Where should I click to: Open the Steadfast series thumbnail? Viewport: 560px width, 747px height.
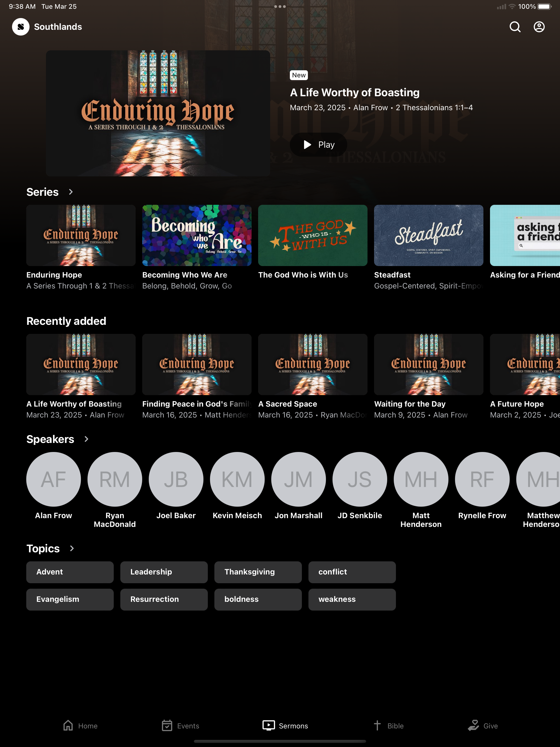[428, 235]
